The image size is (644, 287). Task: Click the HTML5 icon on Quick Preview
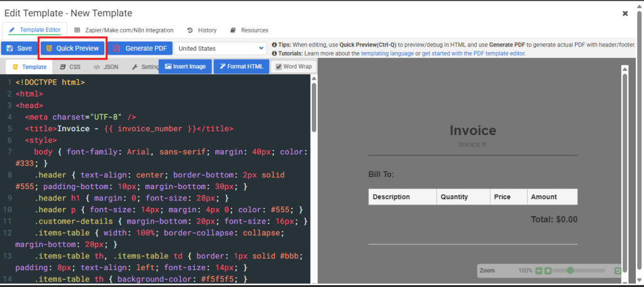(49, 48)
